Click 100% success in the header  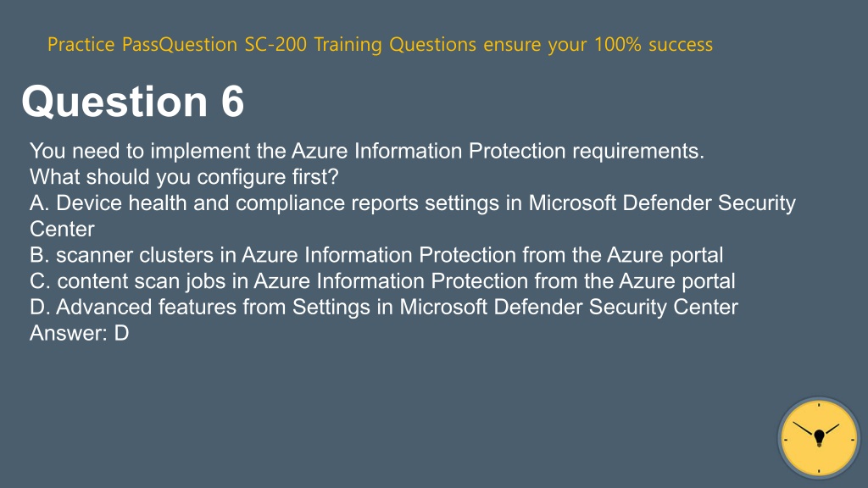point(654,44)
